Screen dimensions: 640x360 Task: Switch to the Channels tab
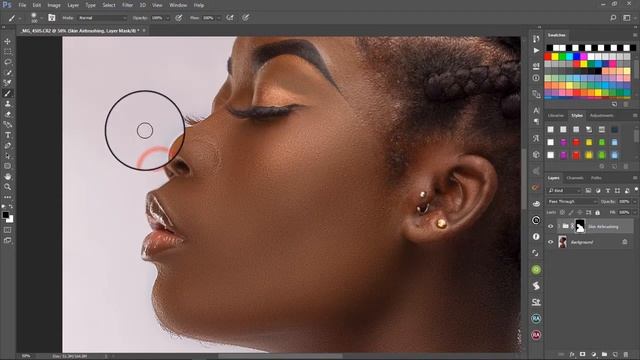[575, 178]
